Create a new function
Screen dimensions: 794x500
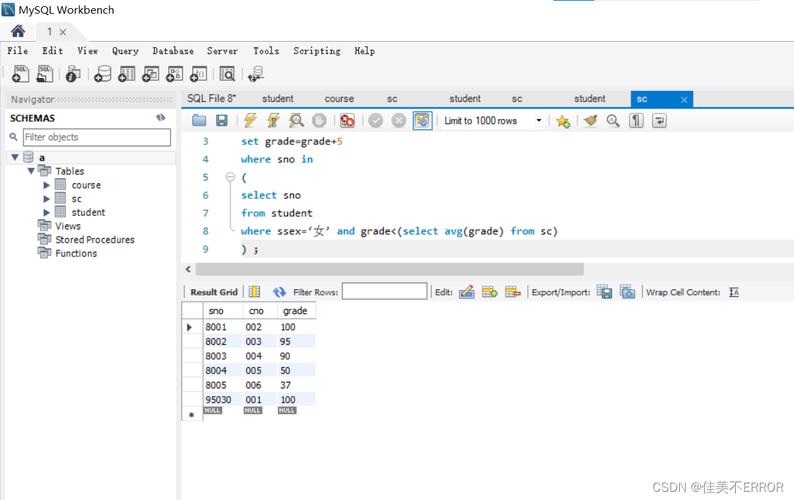(x=198, y=74)
